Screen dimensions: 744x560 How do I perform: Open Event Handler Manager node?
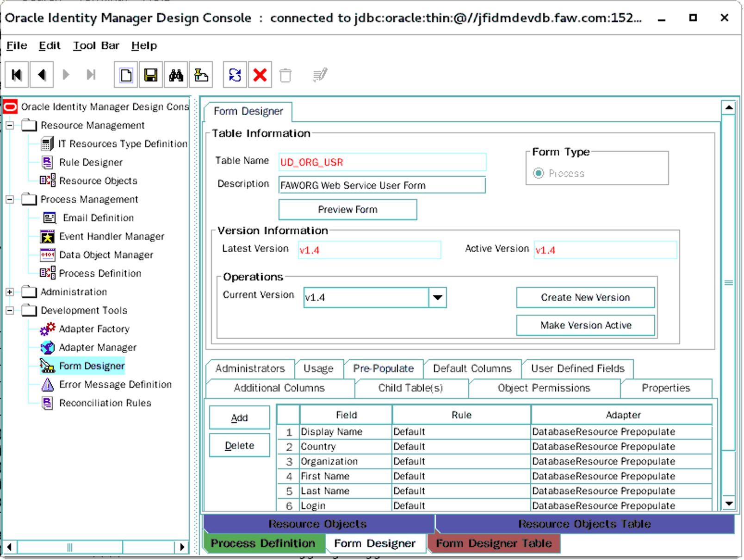pyautogui.click(x=112, y=236)
